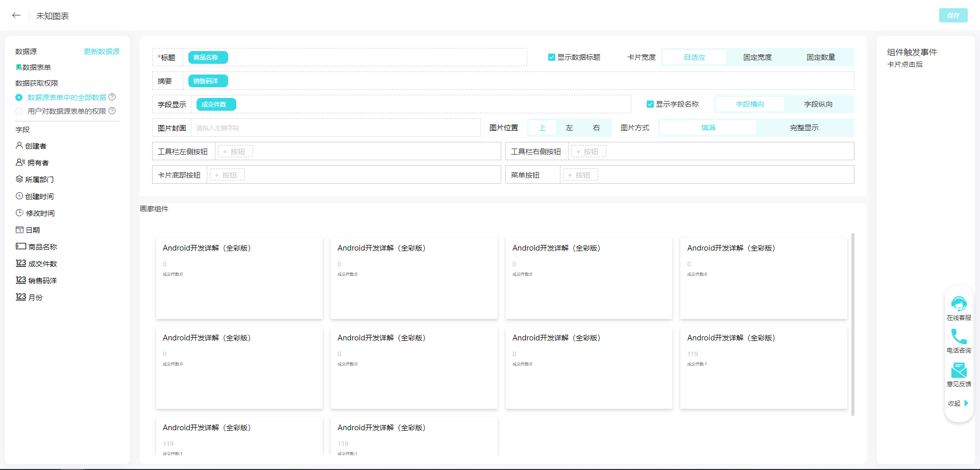This screenshot has width=980, height=470.
Task: Click help icon next to 用户对数据源表单的权限
Action: [112, 111]
